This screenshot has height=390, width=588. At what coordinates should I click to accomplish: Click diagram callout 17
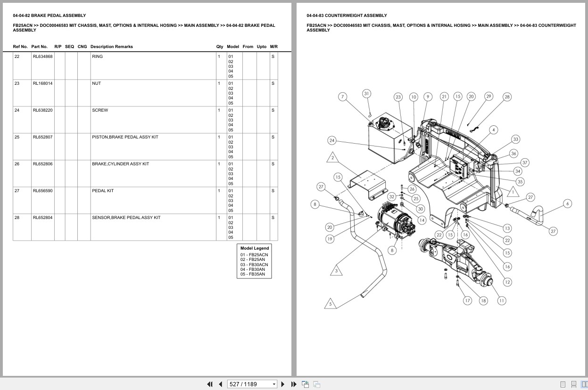(x=467, y=301)
